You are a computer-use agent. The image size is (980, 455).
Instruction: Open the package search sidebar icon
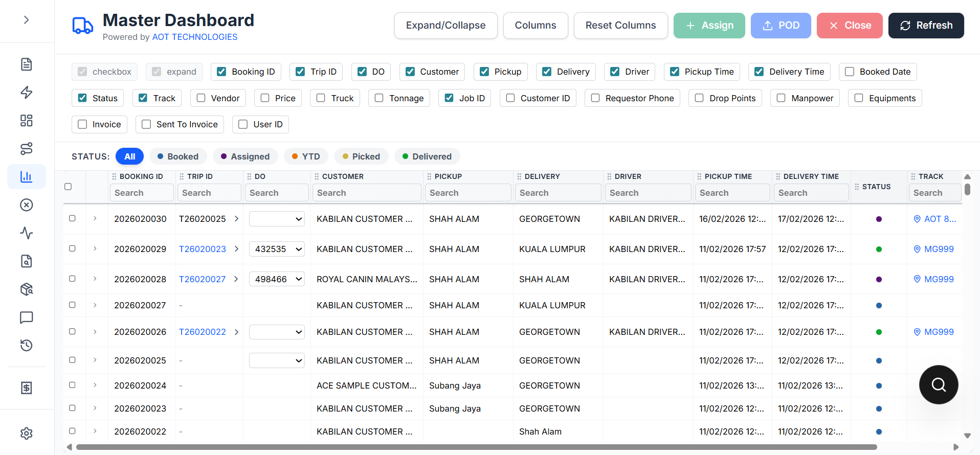pos(27,289)
